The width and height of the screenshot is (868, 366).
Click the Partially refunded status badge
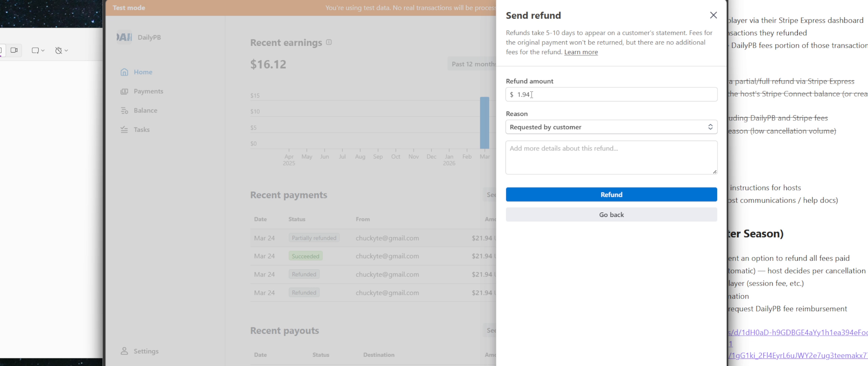(314, 238)
